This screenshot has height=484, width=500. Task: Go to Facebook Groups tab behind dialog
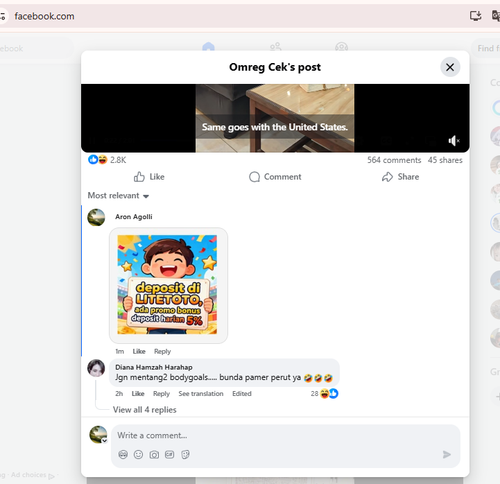click(342, 47)
